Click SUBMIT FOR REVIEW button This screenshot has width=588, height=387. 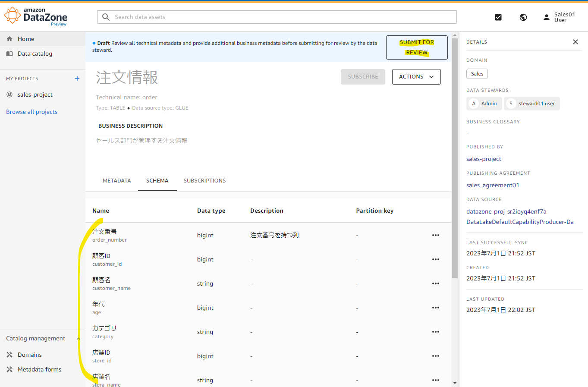click(x=417, y=47)
